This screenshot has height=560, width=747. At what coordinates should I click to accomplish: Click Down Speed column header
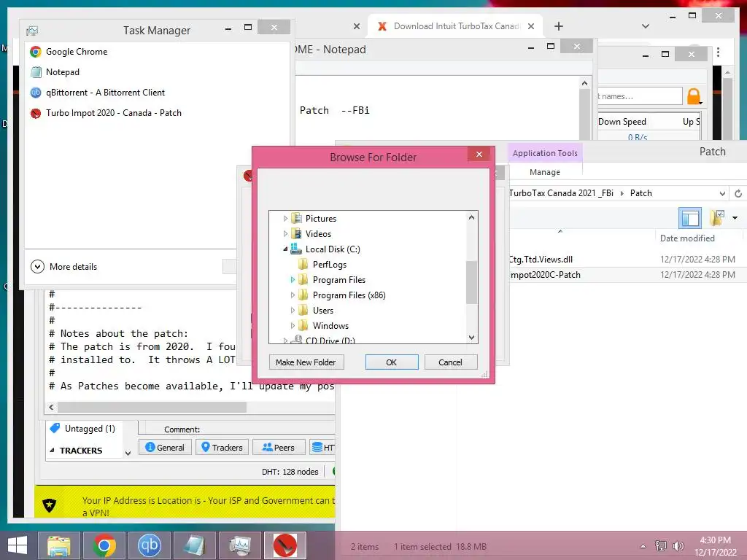[622, 122]
